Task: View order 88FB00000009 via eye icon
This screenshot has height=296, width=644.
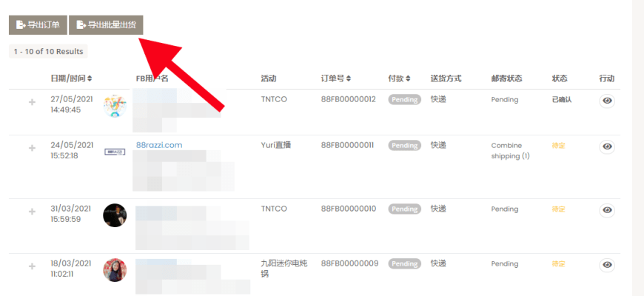Action: tap(607, 265)
